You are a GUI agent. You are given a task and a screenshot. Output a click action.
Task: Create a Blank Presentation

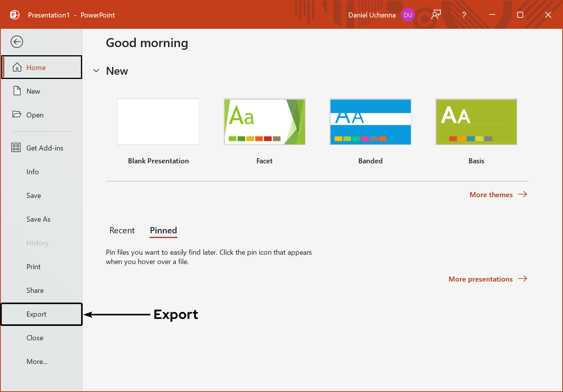pos(158,121)
